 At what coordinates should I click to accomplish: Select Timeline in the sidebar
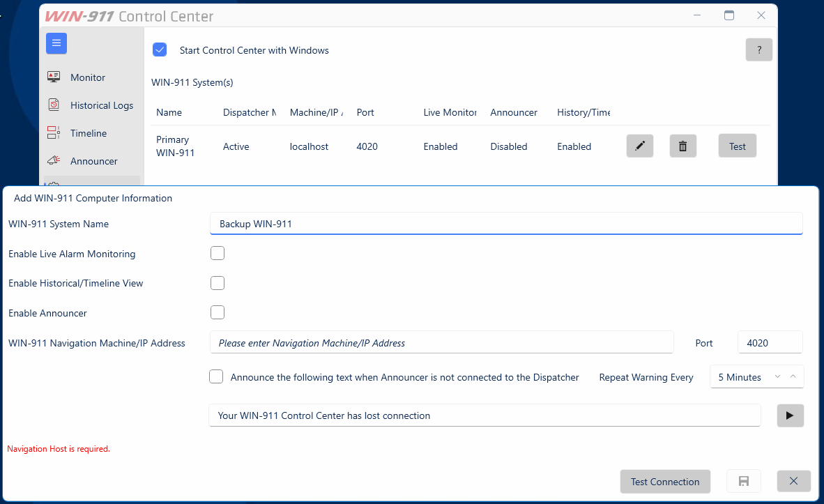(89, 133)
